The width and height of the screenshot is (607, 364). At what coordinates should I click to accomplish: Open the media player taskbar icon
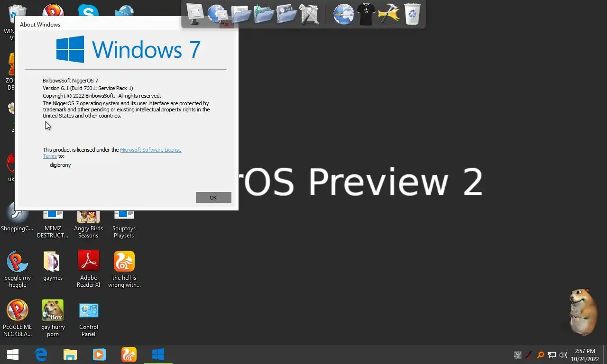click(99, 355)
